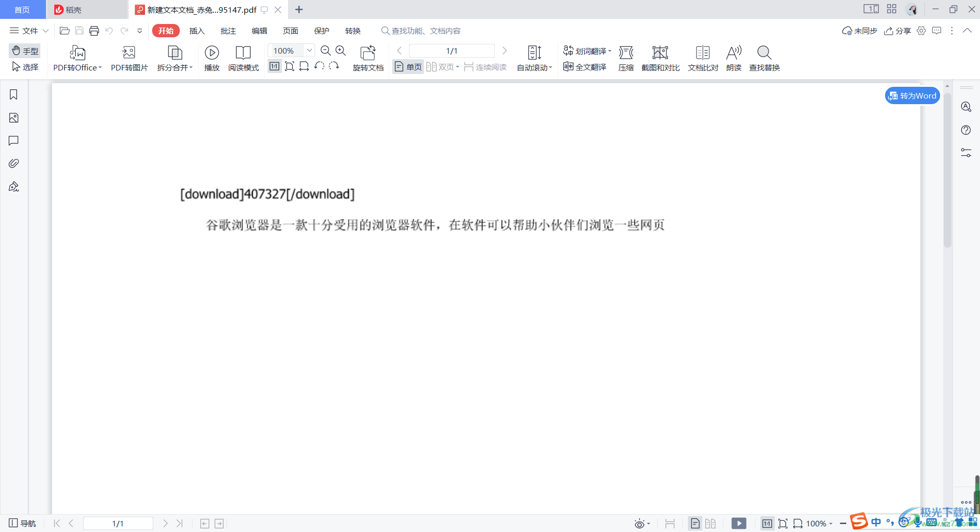Open the 页面 ribbon tab
This screenshot has width=980, height=532.
pos(291,31)
